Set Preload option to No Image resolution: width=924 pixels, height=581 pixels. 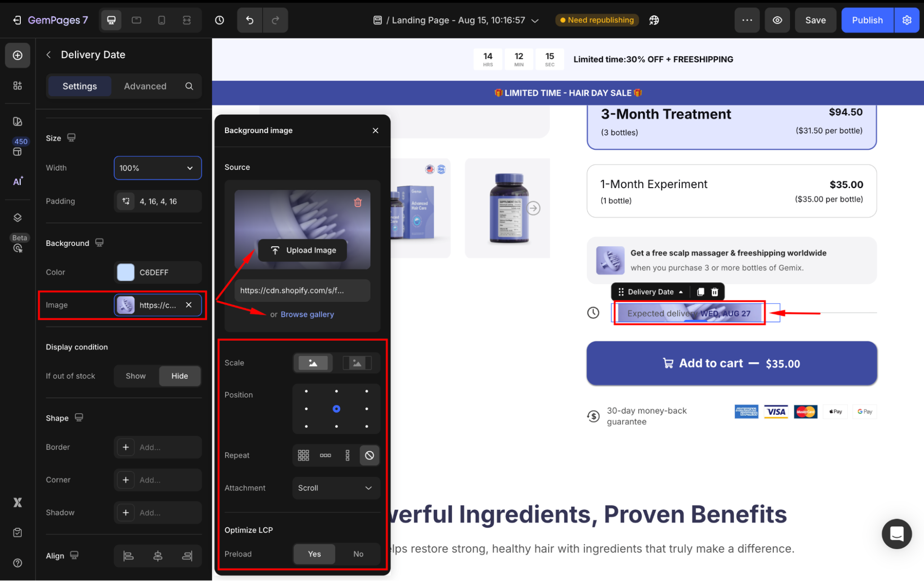click(358, 554)
